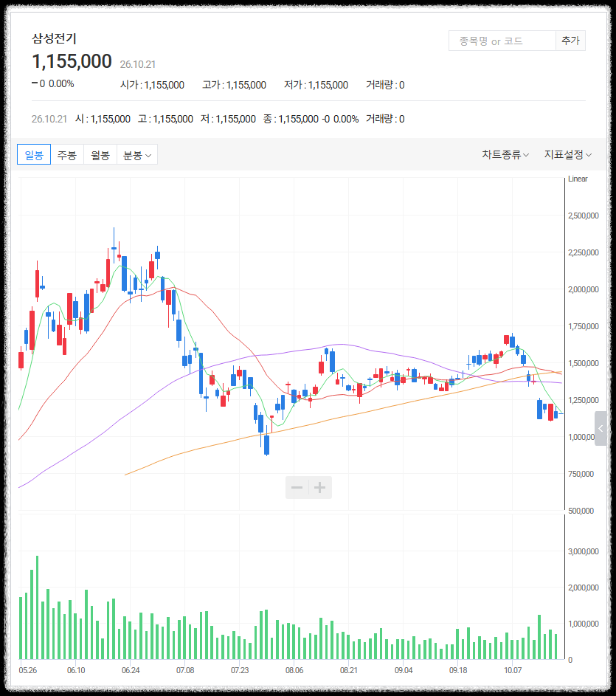Click the 750,000 price axis label
Image resolution: width=616 pixels, height=696 pixels.
coord(581,474)
